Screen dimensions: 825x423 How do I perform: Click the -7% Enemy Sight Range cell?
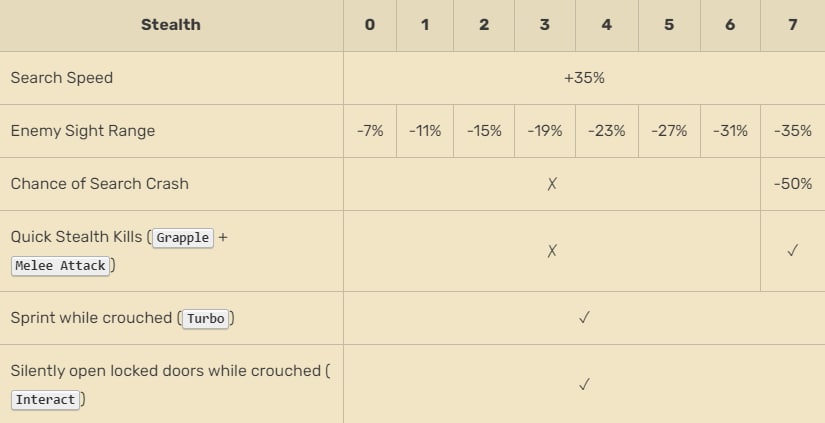coord(370,131)
